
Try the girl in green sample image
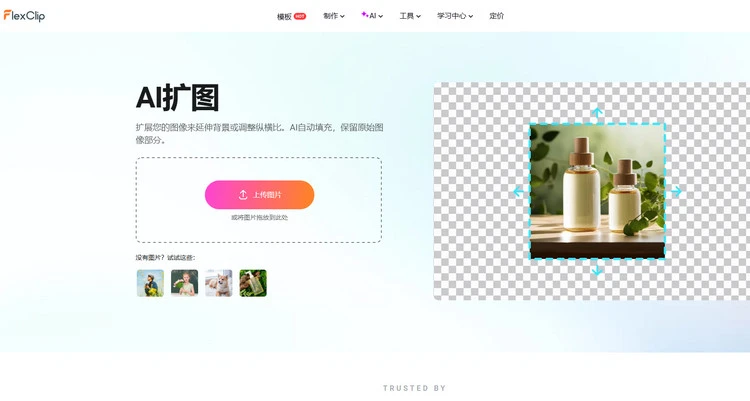point(185,283)
